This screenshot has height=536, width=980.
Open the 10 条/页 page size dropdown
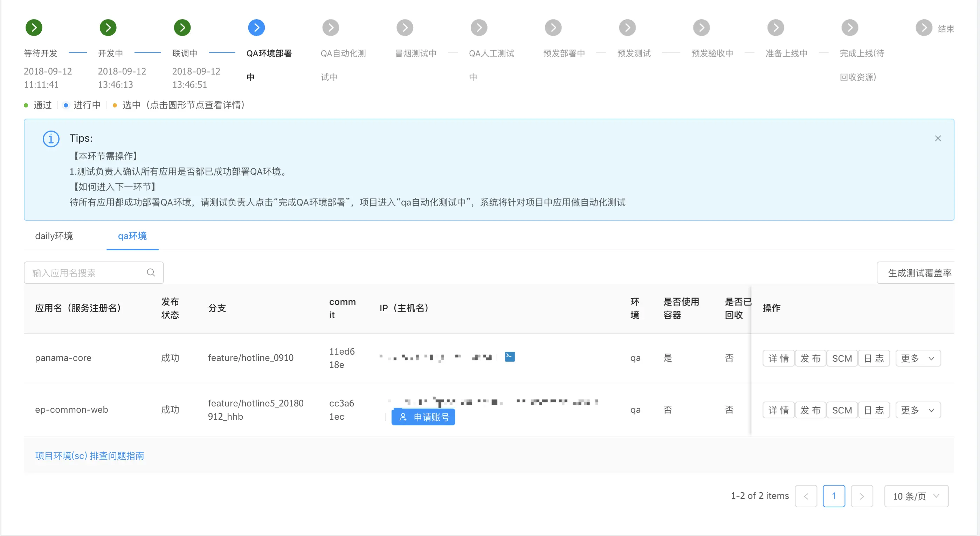coord(916,496)
